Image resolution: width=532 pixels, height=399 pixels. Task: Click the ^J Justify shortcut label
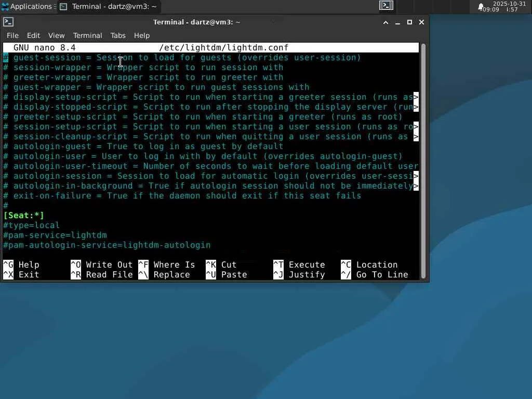coord(299,274)
